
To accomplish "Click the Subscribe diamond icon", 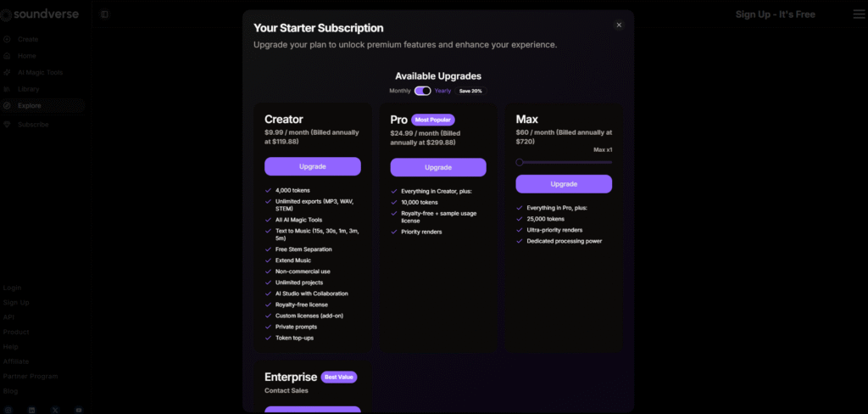I will click(x=7, y=125).
